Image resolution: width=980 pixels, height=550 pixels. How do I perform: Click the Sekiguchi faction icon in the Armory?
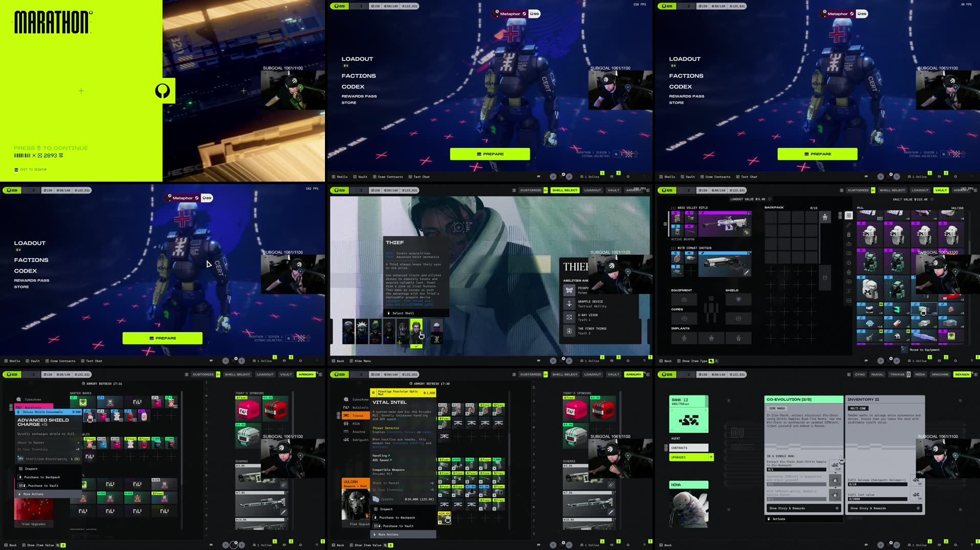tap(346, 440)
